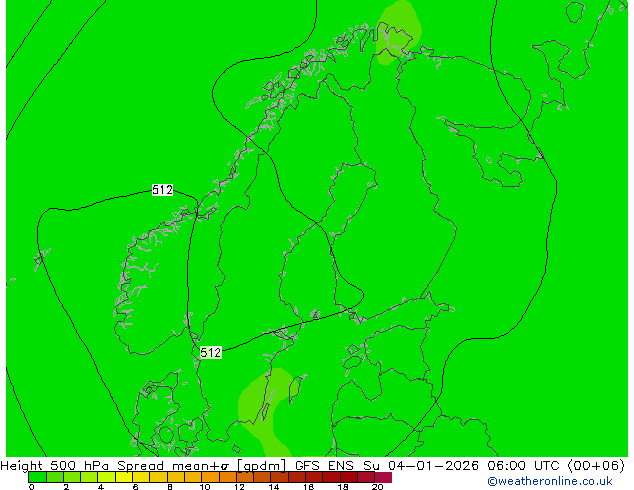
Task: Pick the lime swatch above label 4
Action: click(x=106, y=477)
